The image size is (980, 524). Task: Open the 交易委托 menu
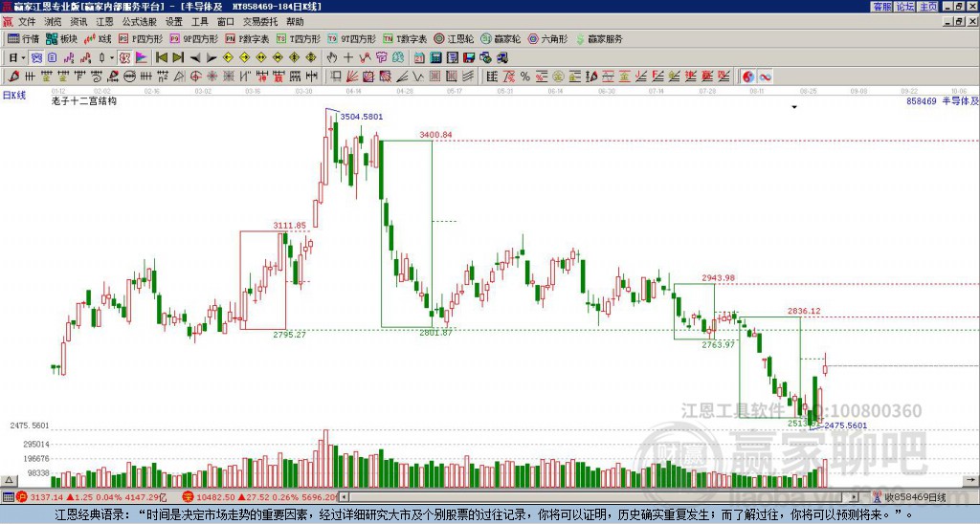(260, 22)
